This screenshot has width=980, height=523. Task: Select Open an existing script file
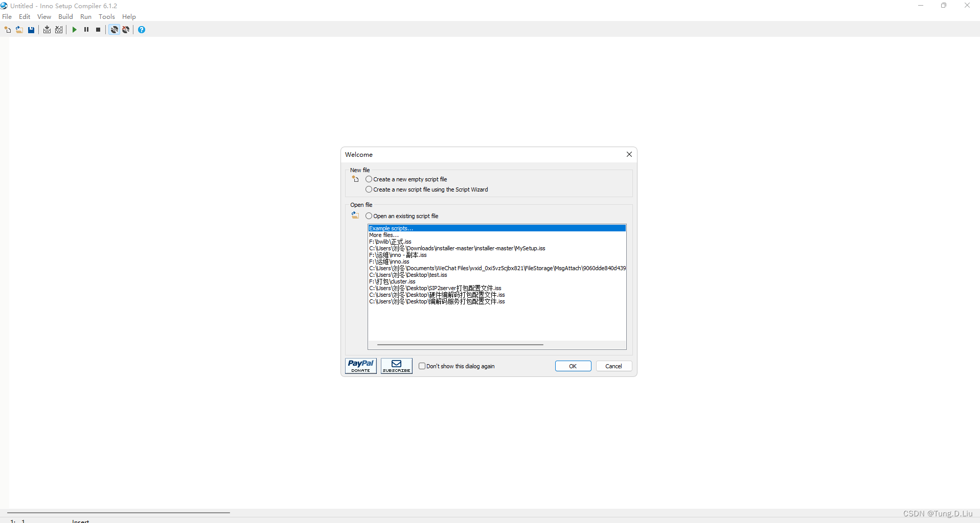tap(402, 216)
